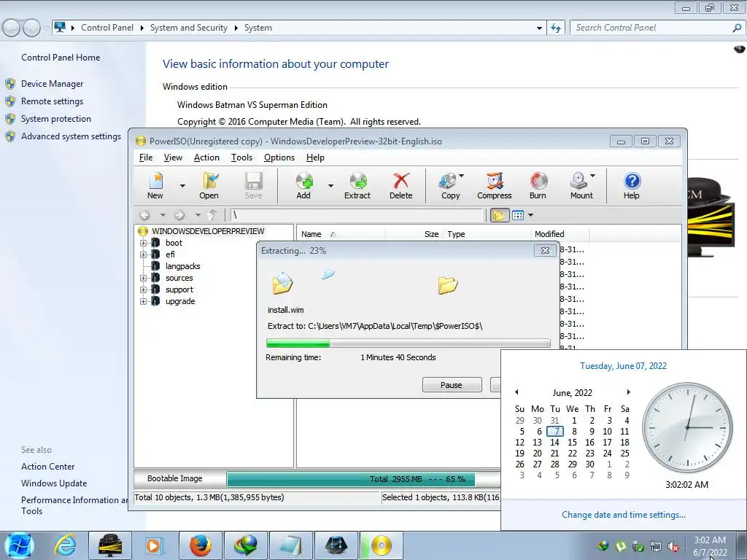Viewport: 747px width, 560px height.
Task: Open the Windows Update link
Action: coord(54,483)
